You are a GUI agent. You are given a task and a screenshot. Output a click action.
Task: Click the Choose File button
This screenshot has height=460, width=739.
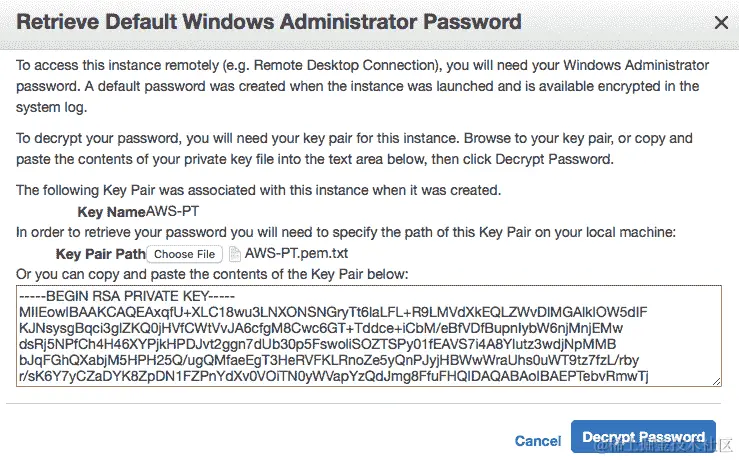click(x=185, y=254)
